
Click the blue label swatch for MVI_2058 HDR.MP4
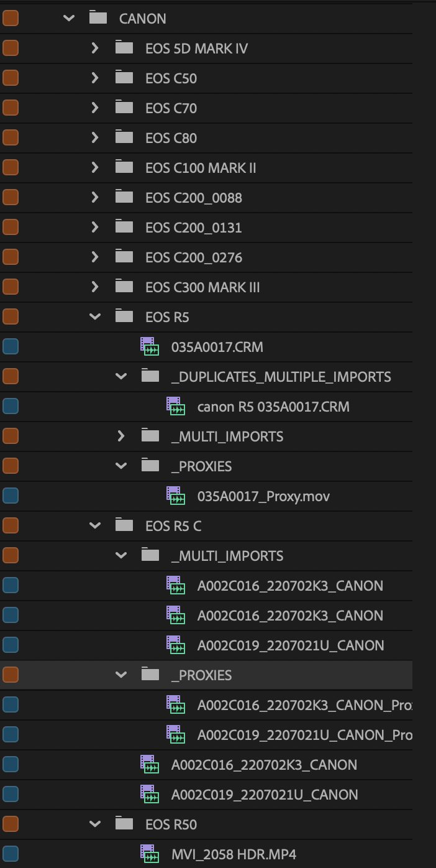coord(11,854)
